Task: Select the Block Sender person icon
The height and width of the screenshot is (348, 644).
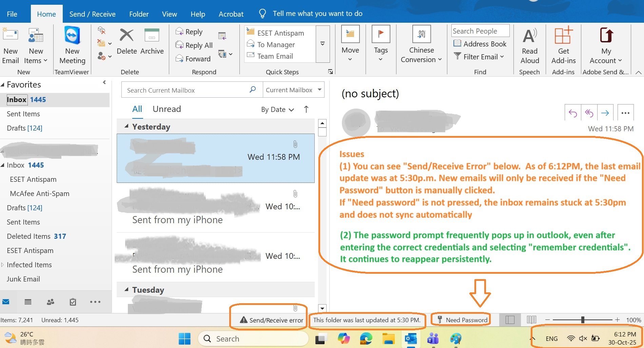Action: (101, 56)
